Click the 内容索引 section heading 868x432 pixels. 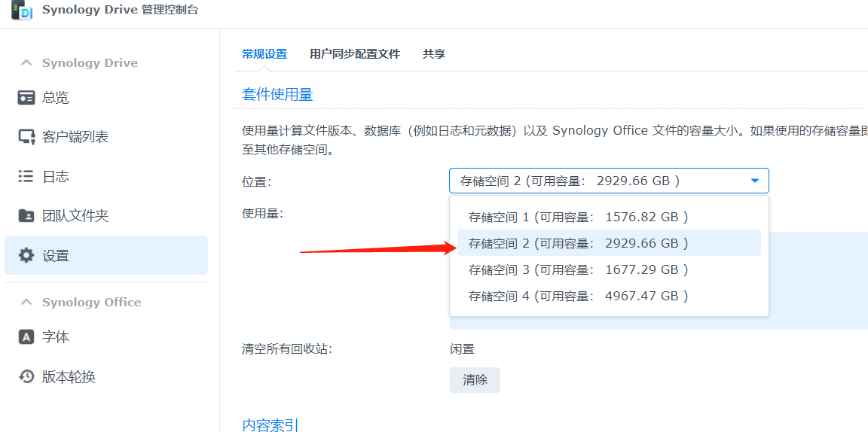click(270, 424)
